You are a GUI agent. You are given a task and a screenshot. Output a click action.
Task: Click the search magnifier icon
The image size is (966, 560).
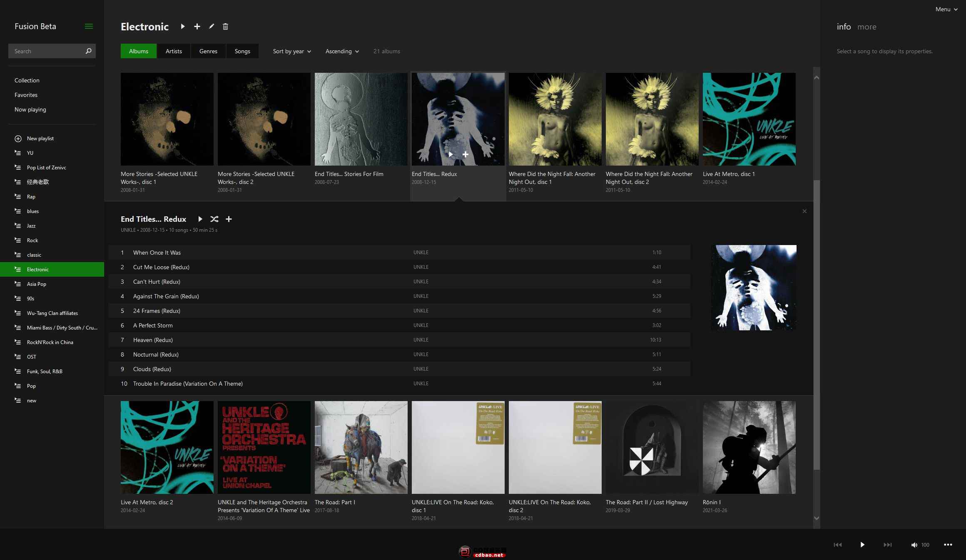click(x=88, y=51)
